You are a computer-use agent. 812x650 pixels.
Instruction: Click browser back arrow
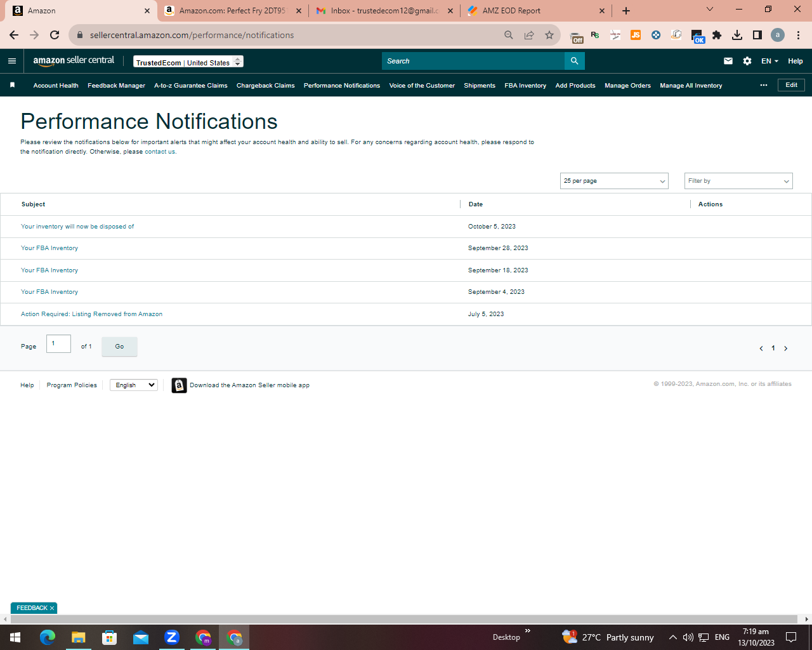click(14, 35)
